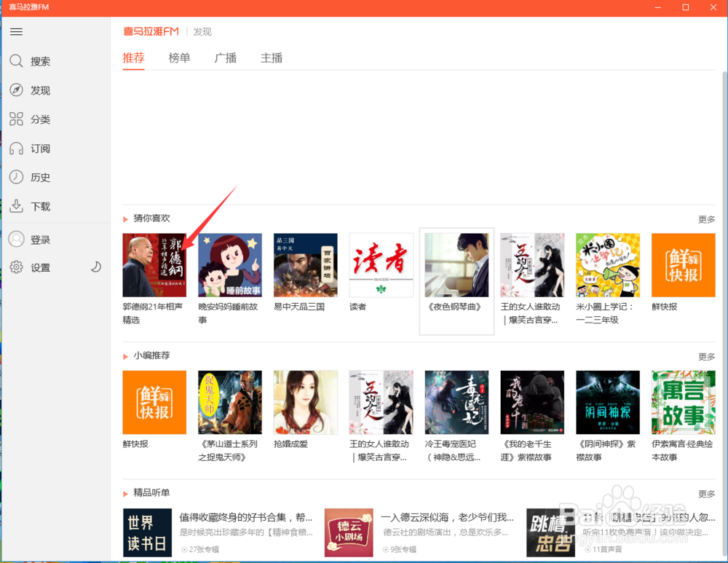Click the compass Discover icon in sidebar
The width and height of the screenshot is (728, 563).
click(16, 90)
